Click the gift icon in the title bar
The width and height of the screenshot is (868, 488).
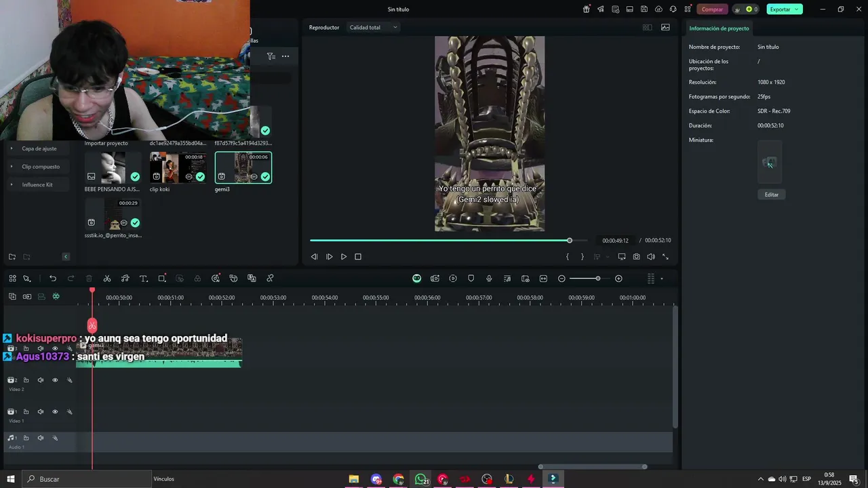click(587, 9)
